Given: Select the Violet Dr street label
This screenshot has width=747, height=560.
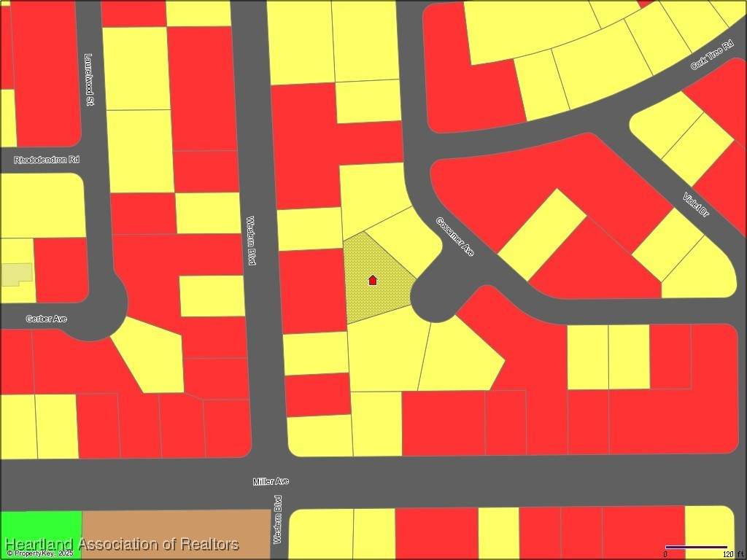Looking at the screenshot, I should (696, 205).
